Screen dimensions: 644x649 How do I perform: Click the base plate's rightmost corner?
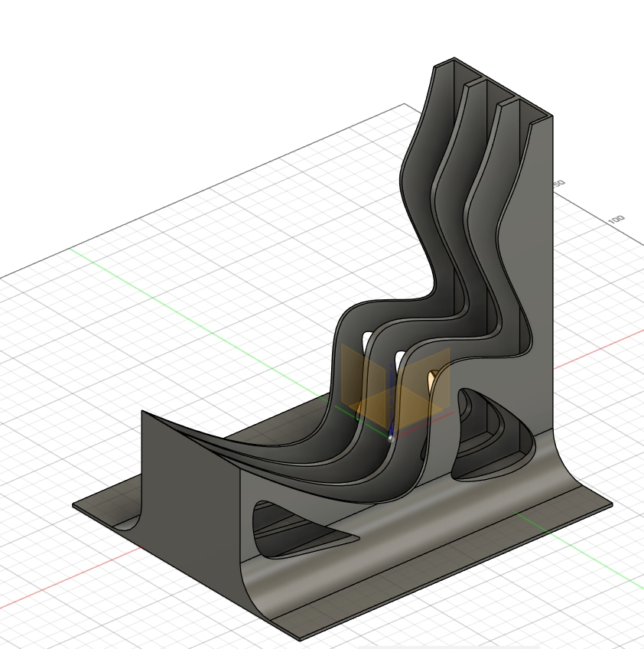[611, 505]
